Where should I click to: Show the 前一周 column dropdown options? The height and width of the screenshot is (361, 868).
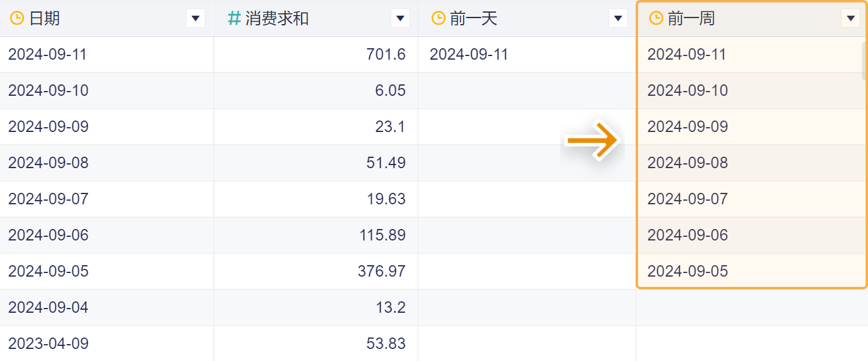[850, 19]
